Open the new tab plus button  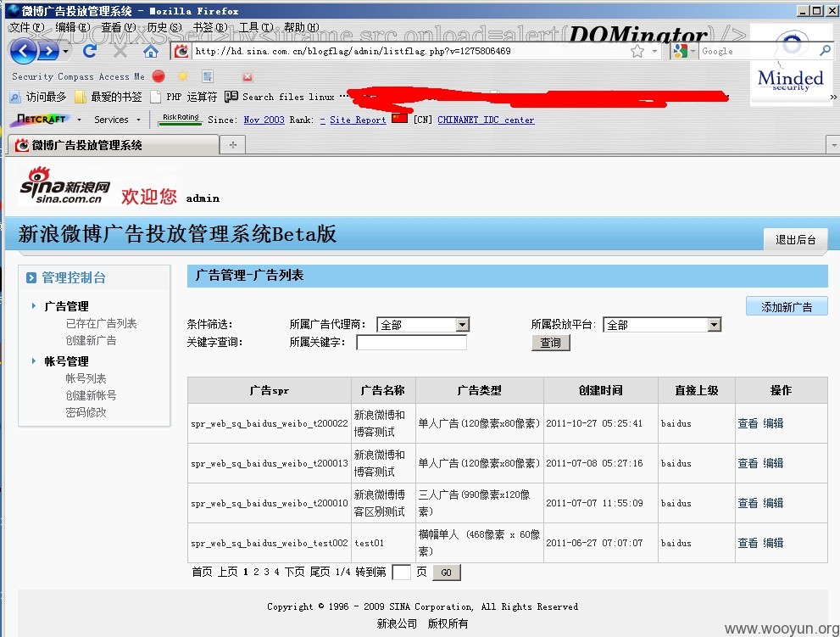232,145
